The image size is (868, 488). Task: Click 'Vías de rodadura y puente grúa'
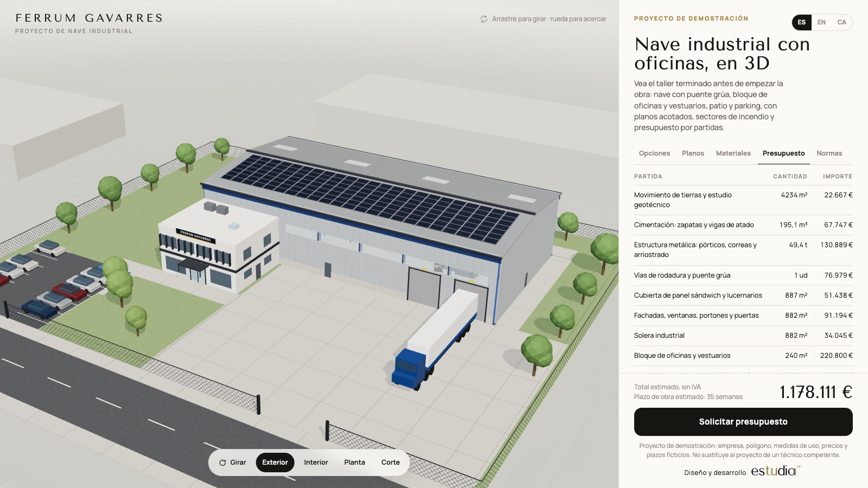click(682, 275)
